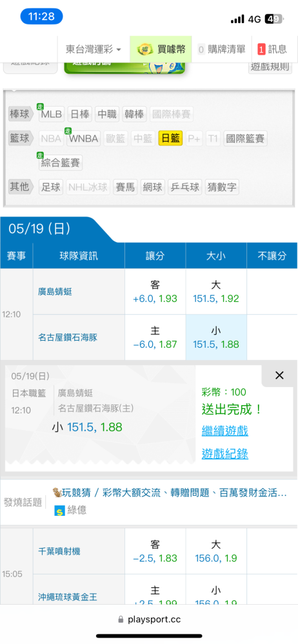Open the 遊戲紀錄 link

tap(224, 453)
